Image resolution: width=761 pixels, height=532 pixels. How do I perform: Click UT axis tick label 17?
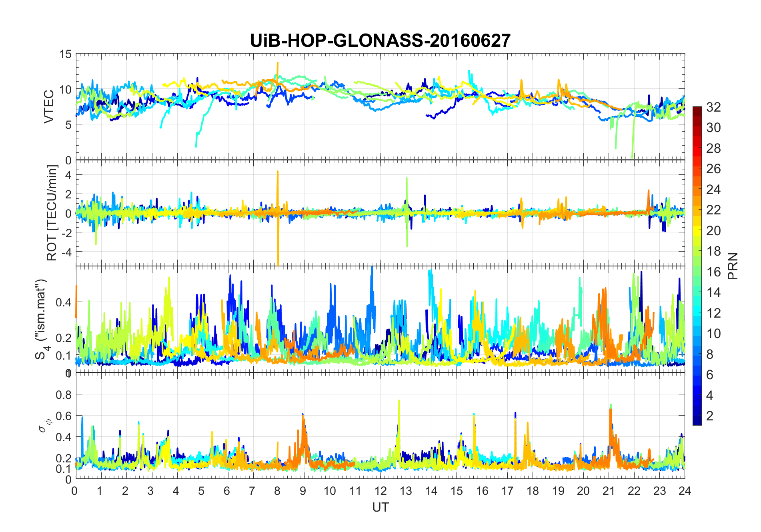[x=507, y=491]
